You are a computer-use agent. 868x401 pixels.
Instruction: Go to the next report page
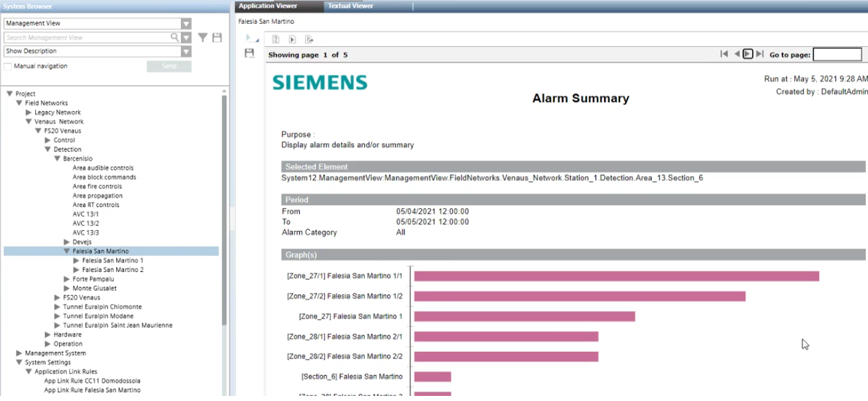coord(748,54)
